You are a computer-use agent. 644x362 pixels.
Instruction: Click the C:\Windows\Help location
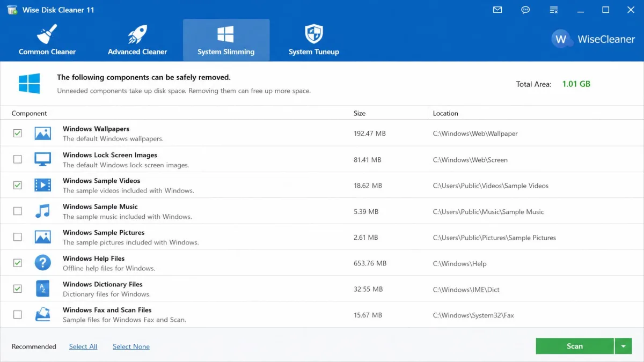tap(459, 263)
